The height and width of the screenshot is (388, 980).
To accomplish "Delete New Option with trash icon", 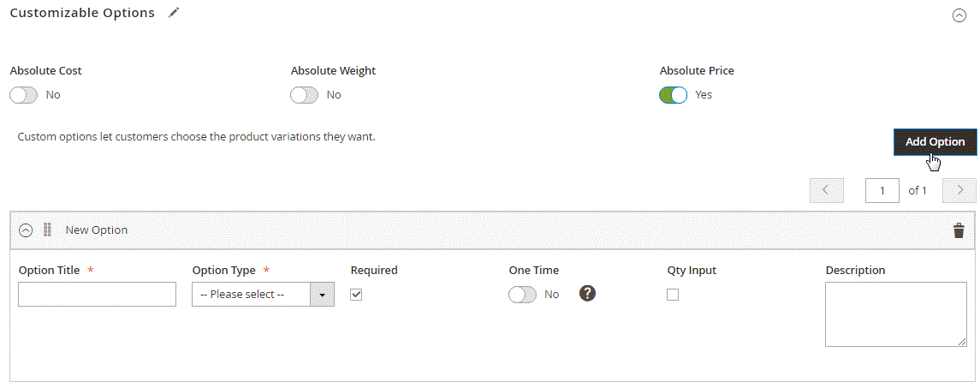I will 959,230.
